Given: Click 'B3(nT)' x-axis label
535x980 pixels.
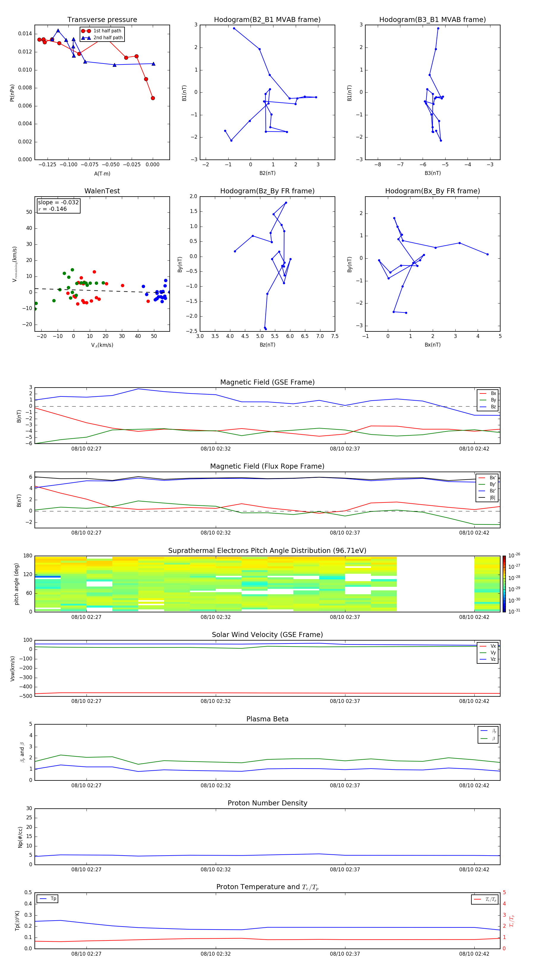Looking at the screenshot, I should tap(432, 173).
